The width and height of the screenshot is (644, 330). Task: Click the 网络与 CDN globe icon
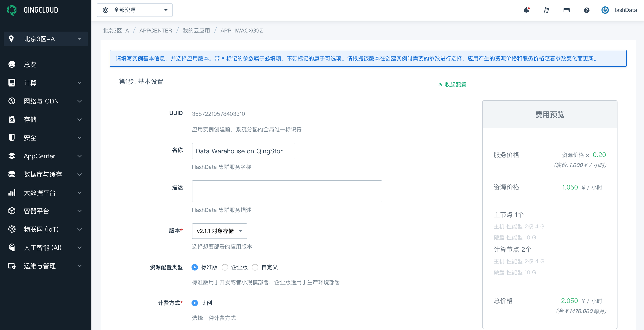[x=12, y=101]
